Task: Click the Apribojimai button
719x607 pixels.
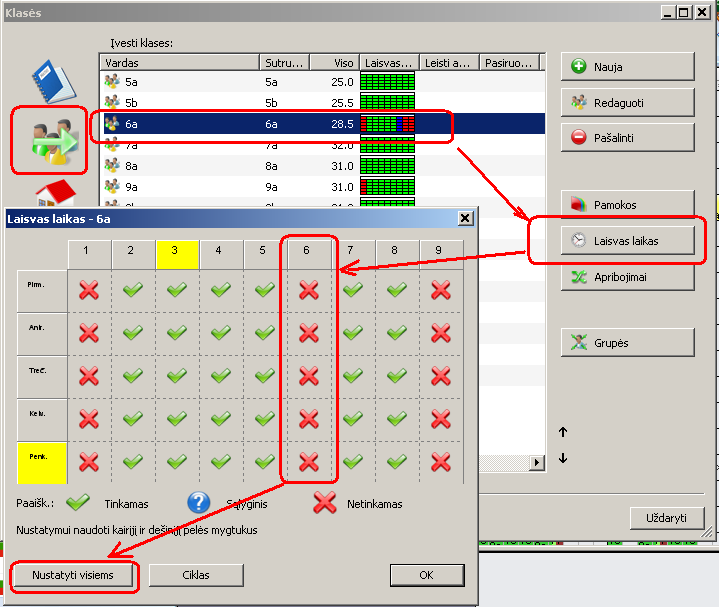Action: point(627,277)
